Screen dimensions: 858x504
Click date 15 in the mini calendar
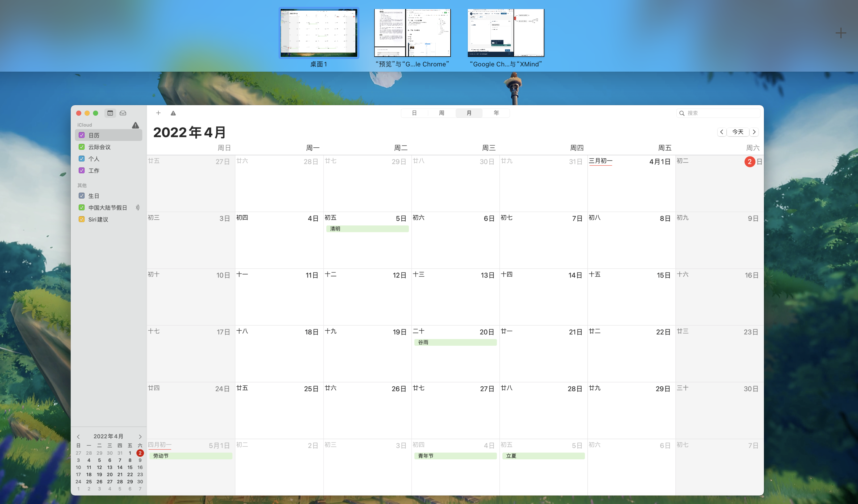click(x=130, y=467)
